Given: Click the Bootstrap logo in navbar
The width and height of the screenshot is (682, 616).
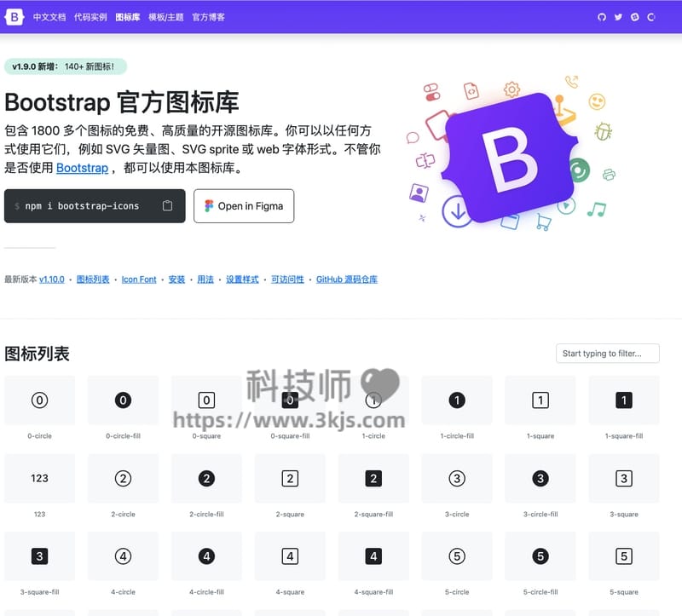Looking at the screenshot, I should [14, 17].
